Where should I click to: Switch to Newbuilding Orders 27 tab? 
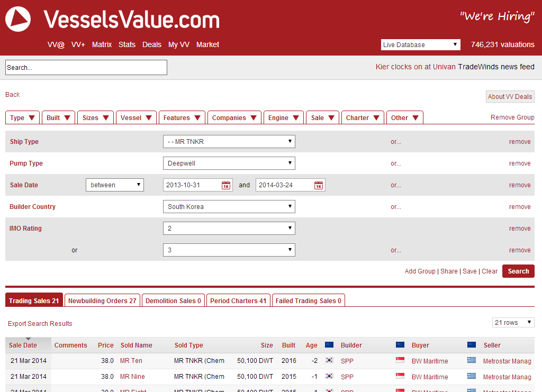[102, 300]
